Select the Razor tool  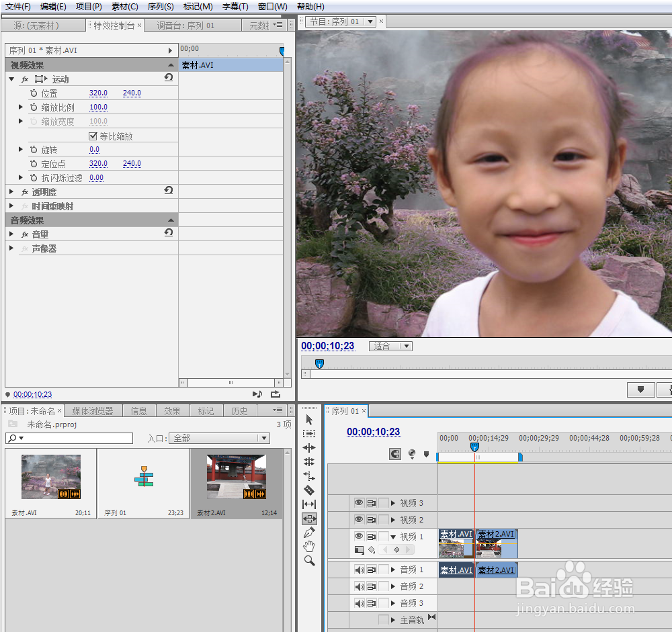tap(309, 490)
